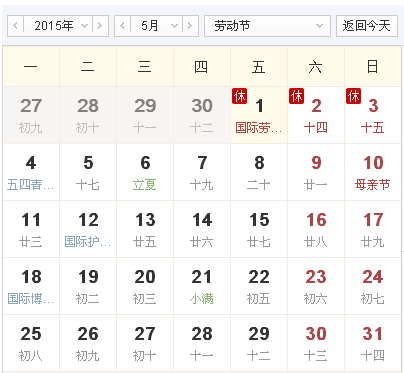The image size is (404, 373).
Task: Click the 休 badge on May 2
Action: (x=296, y=96)
